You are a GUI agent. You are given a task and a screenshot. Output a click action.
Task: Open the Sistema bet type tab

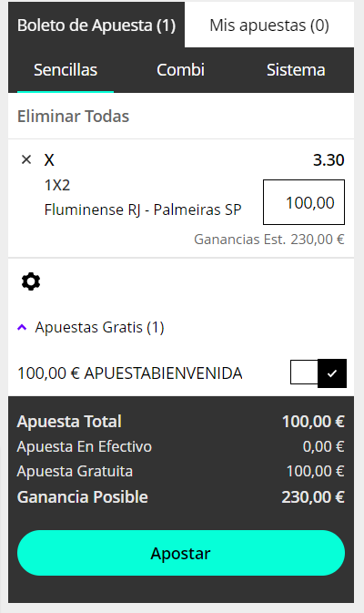pos(296,70)
